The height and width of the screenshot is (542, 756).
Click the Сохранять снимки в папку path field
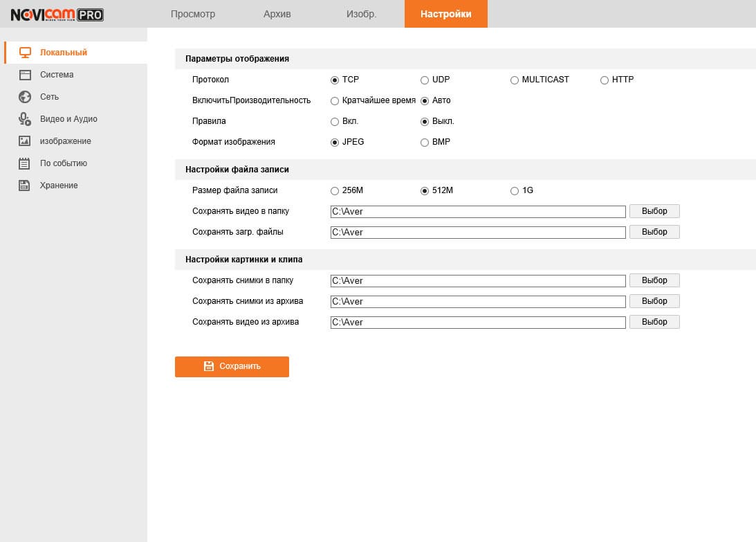tap(478, 281)
